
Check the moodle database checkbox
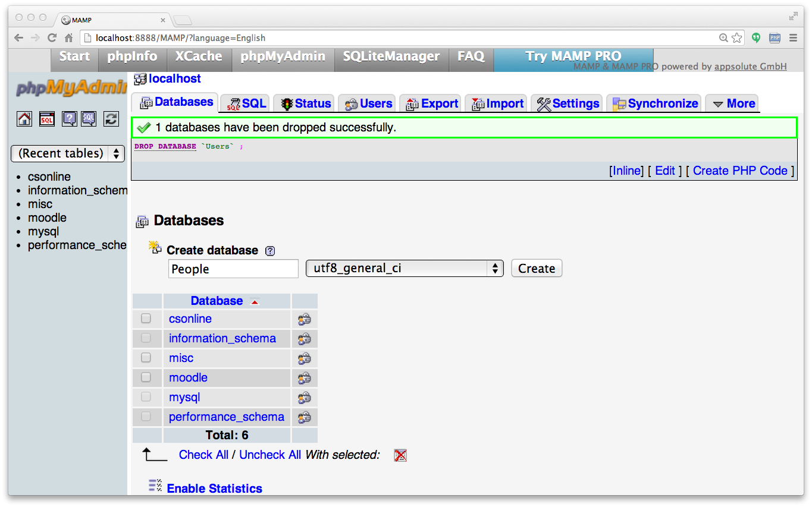tap(146, 377)
